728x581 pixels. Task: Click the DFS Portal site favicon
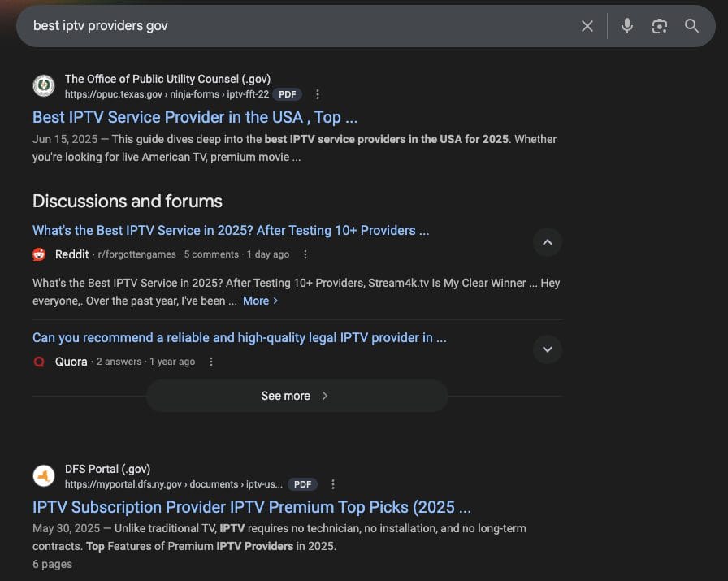[44, 475]
